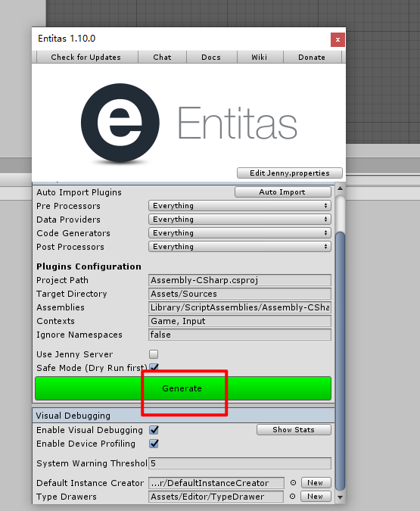Click the System Warning Threshold field
Viewport: 420px width, 511px height.
click(x=240, y=463)
